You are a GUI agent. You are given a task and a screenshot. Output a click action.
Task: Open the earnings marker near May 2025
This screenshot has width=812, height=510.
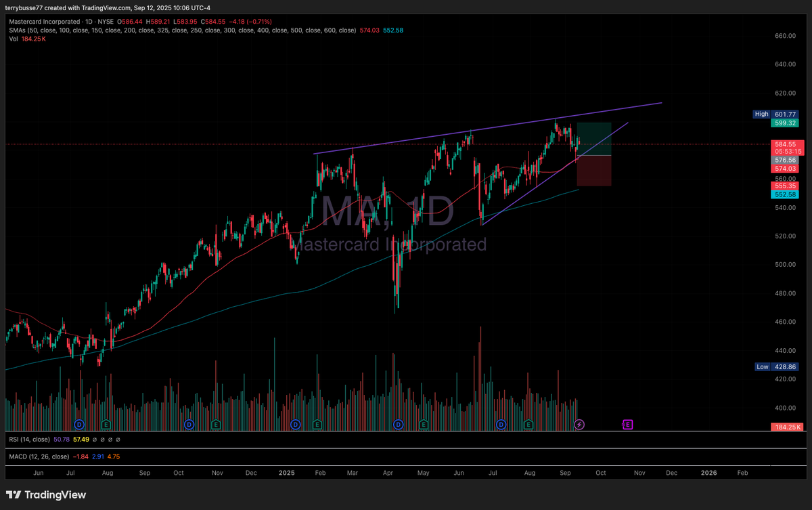424,424
